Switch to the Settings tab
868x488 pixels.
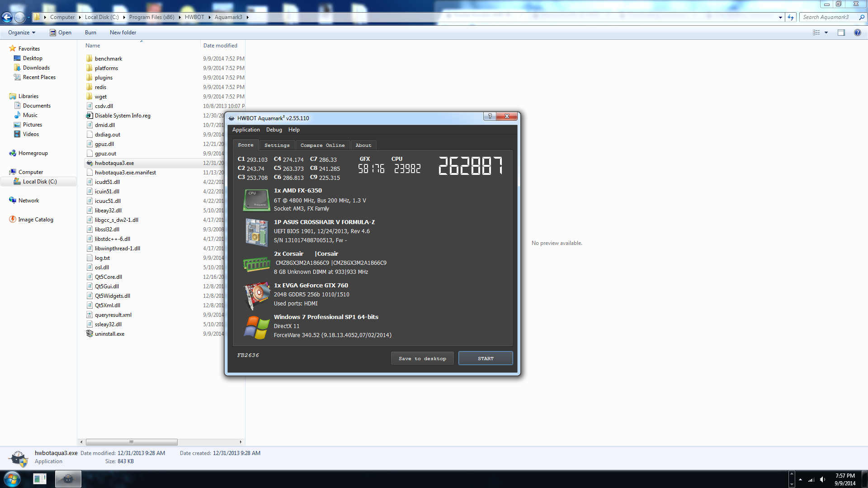(x=277, y=145)
